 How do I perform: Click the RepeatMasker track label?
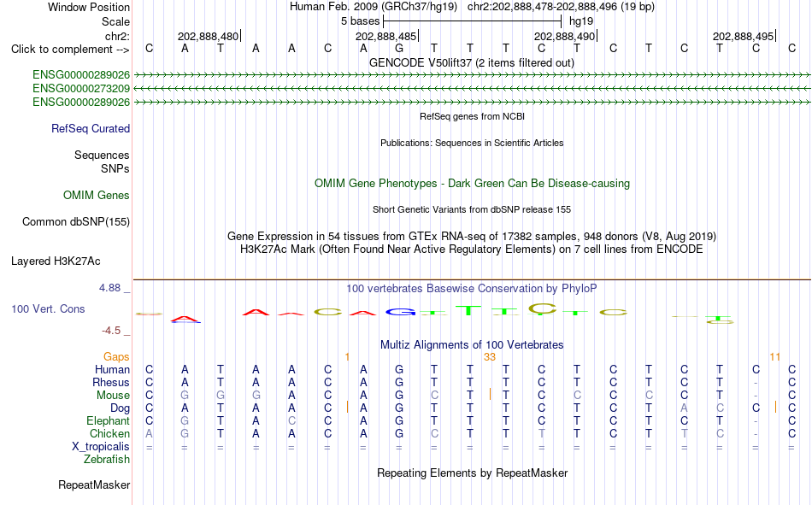point(94,485)
